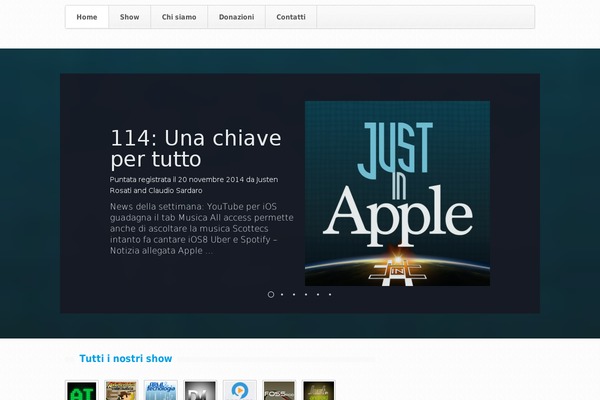Select the third slider pagination dot
This screenshot has height=400, width=600.
294,294
